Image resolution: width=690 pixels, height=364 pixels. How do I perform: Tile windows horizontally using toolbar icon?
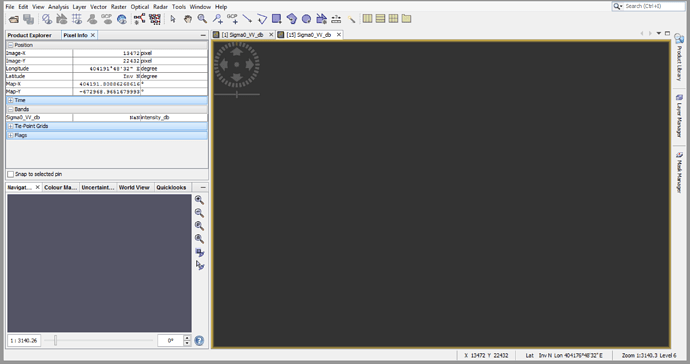pos(367,18)
